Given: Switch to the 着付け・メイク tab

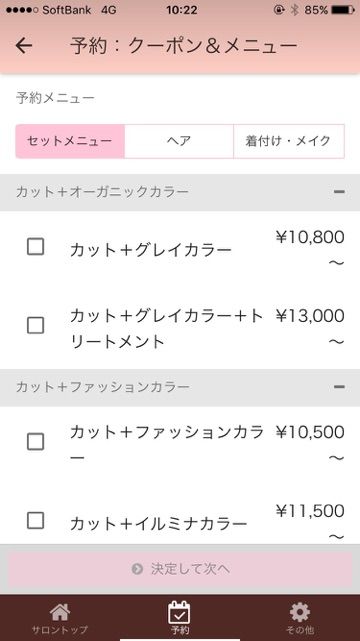Looking at the screenshot, I should pyautogui.click(x=289, y=141).
